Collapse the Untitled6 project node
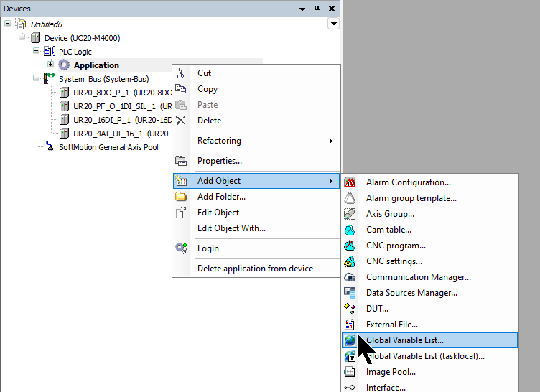This screenshot has height=392, width=540. (8, 24)
